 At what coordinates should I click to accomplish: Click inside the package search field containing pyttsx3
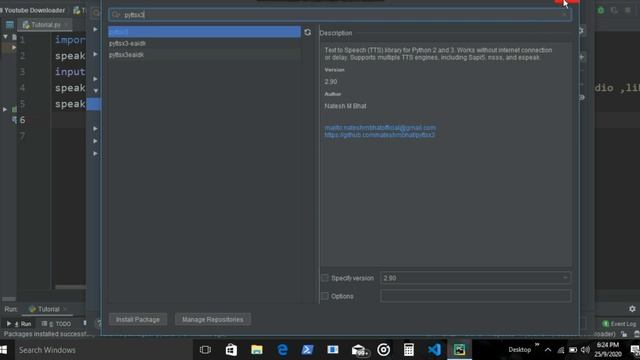[340, 15]
